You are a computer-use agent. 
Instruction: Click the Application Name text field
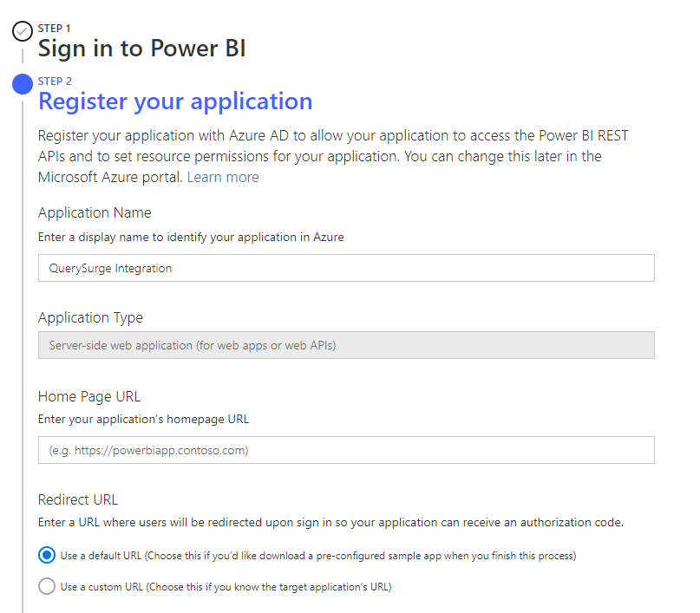346,268
